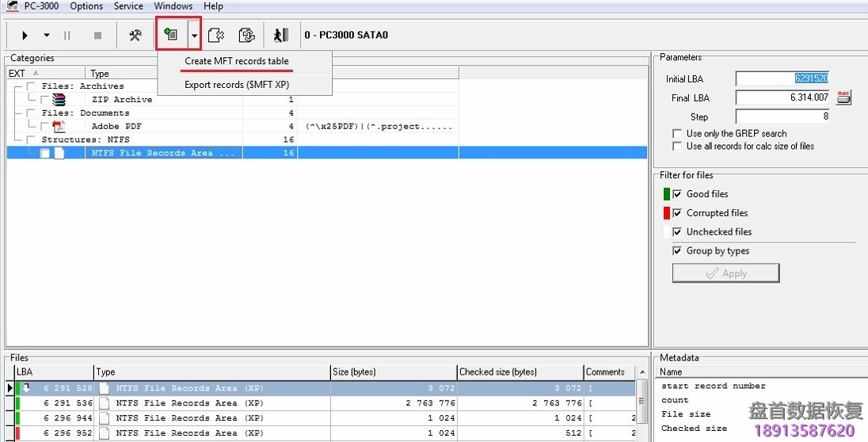Click the Step input field

tap(782, 116)
